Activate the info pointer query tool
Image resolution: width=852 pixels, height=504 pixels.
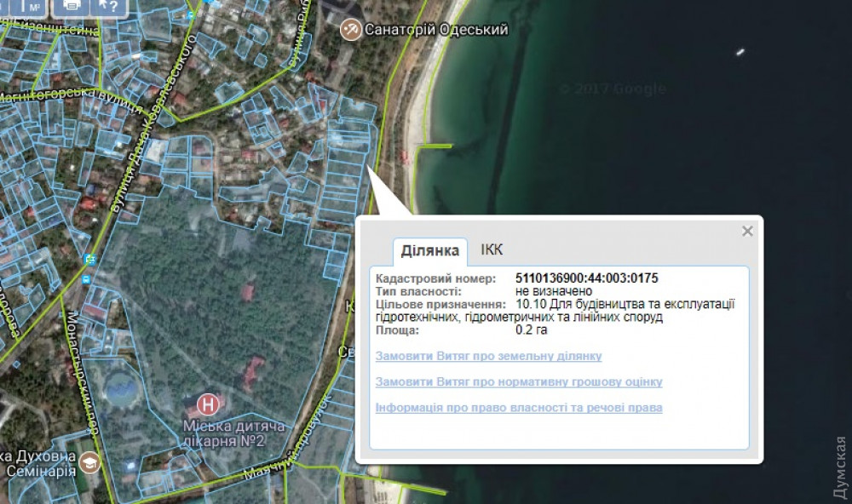pos(109,7)
